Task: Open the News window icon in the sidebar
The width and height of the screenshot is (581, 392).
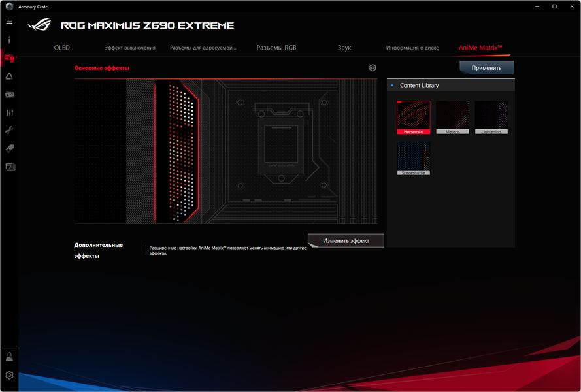Action: click(10, 167)
